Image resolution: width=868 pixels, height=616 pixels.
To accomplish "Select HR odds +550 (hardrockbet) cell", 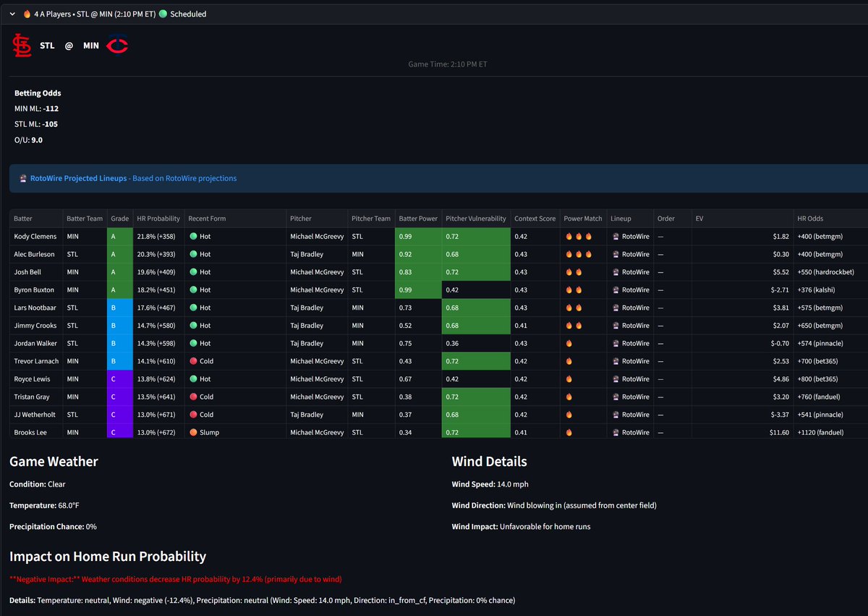I will point(830,272).
